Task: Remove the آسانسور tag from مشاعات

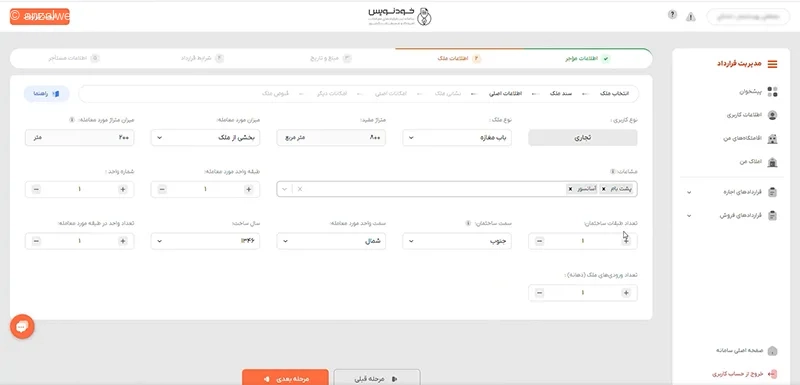Action: tap(570, 189)
